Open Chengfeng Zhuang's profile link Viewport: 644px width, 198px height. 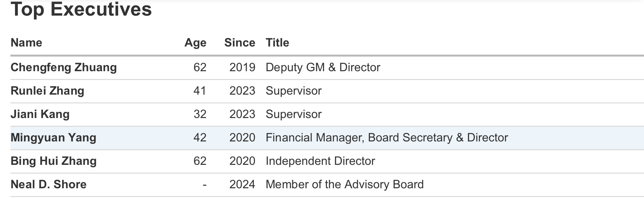pyautogui.click(x=64, y=67)
